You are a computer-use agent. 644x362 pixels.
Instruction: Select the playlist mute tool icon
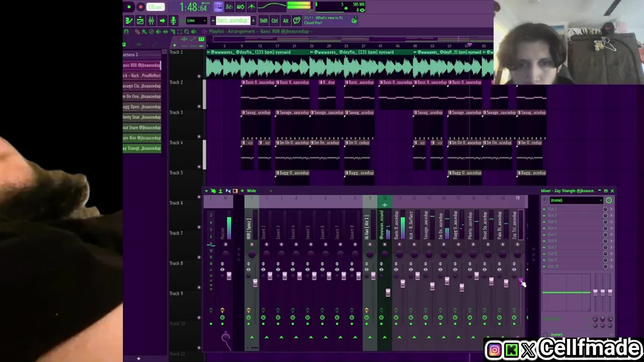pos(158,32)
